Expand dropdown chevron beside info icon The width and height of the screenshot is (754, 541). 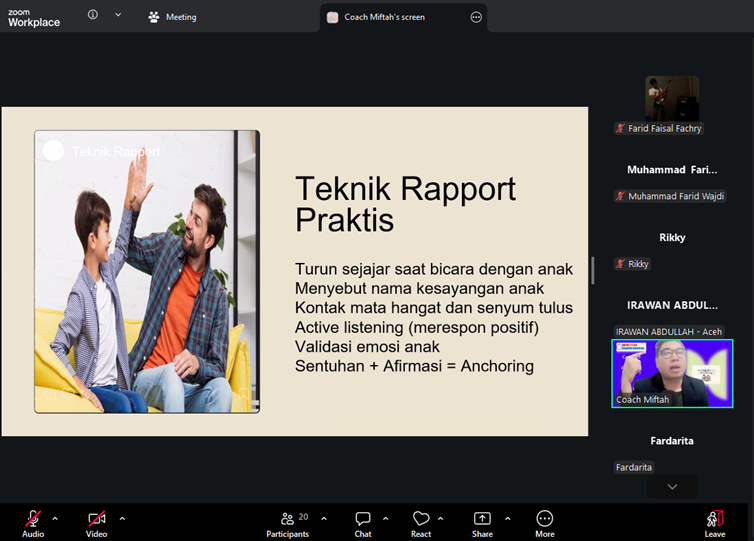[x=118, y=15]
